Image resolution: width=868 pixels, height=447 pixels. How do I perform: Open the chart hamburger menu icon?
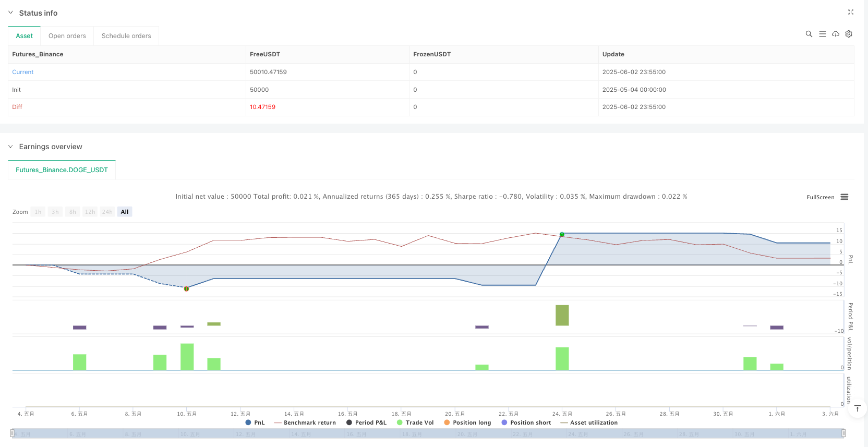(845, 197)
